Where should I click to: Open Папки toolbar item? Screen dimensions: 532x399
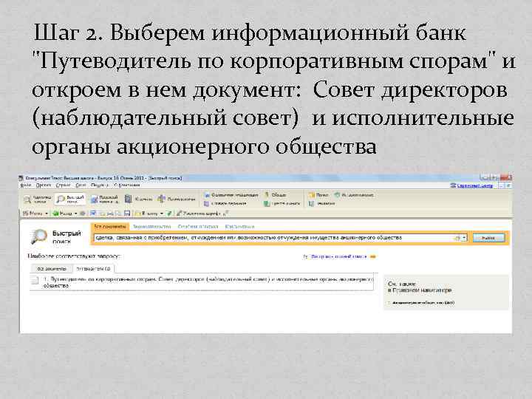point(318,195)
